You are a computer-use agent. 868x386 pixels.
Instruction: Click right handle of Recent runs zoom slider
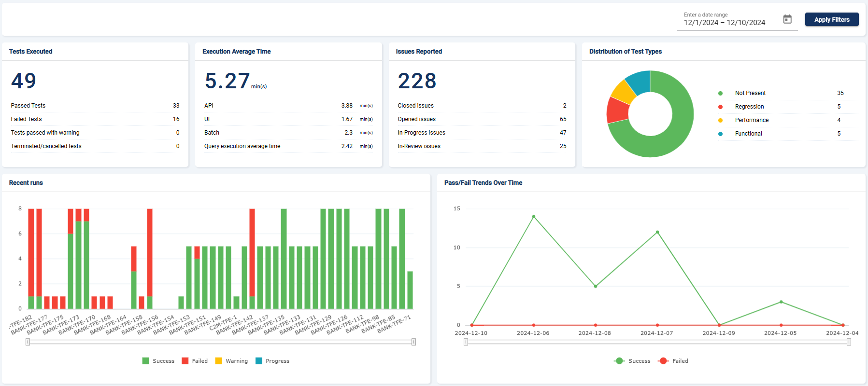[x=413, y=342]
